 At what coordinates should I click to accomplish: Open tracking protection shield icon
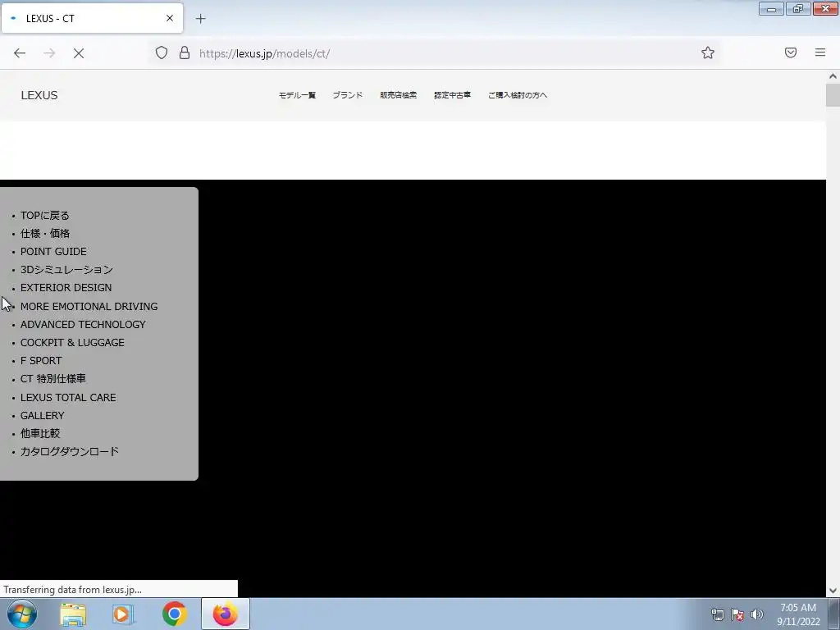[162, 52]
